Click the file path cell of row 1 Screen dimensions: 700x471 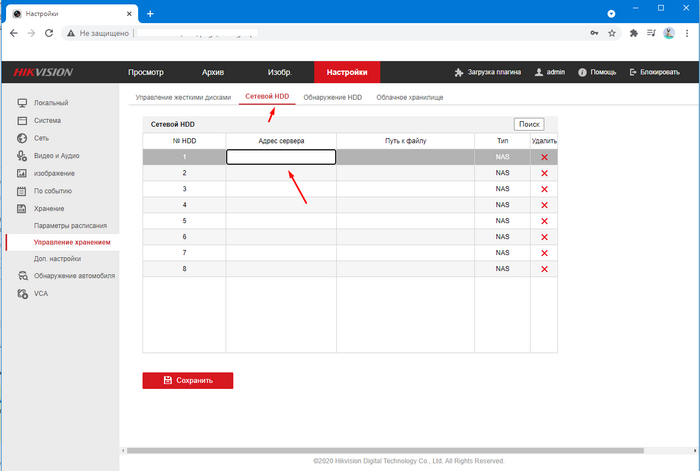tap(405, 157)
